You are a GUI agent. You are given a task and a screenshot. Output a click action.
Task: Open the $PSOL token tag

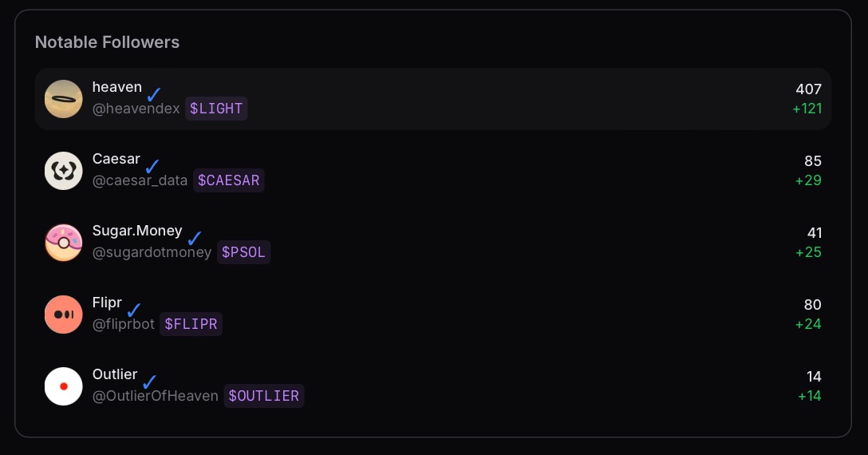pos(243,252)
